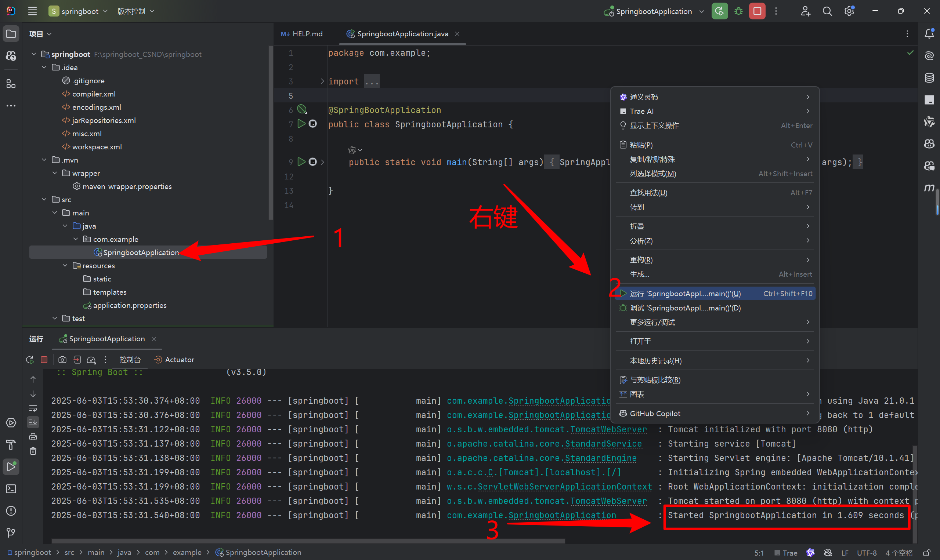
Task: Toggle the read-only lock icon in the status bar
Action: tap(927, 553)
